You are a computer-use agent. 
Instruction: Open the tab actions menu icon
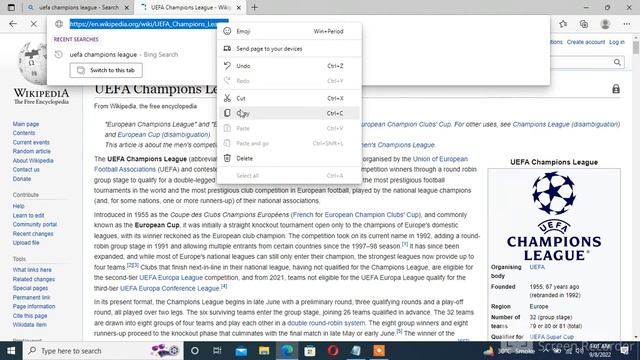click(x=11, y=7)
